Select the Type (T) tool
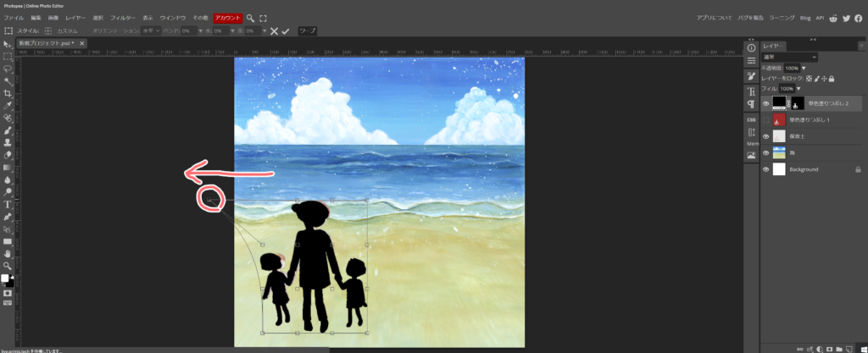The height and width of the screenshot is (353, 868). coord(8,204)
